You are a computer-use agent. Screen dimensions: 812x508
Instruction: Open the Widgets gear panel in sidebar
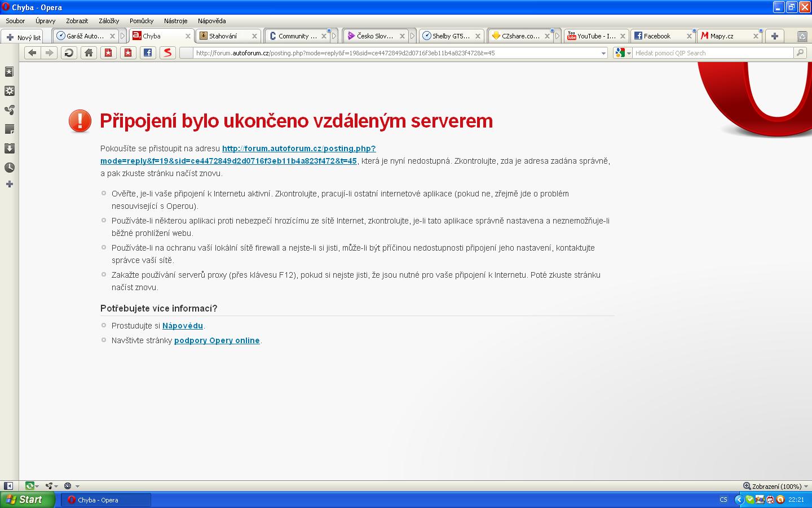[9, 91]
